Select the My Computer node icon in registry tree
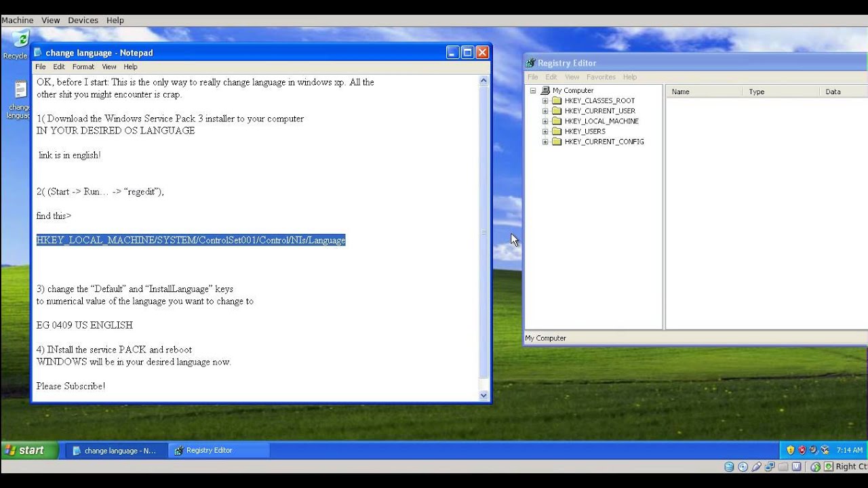The width and height of the screenshot is (868, 488). [x=545, y=90]
